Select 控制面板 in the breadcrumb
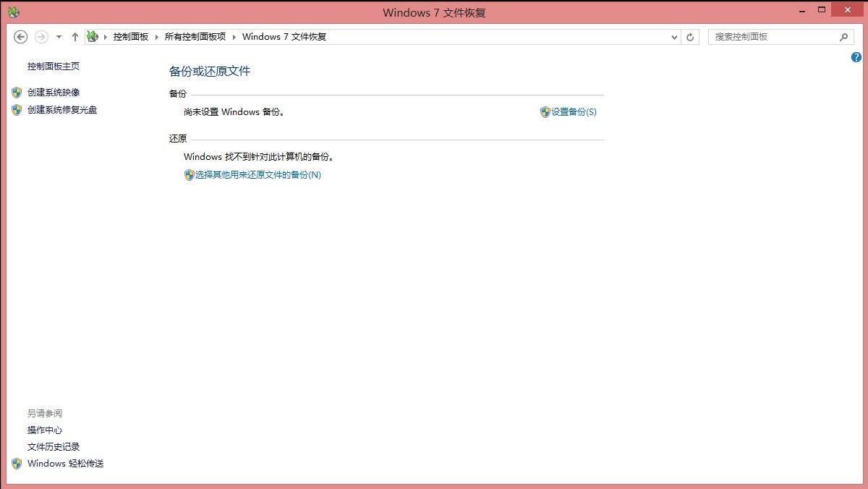 131,37
